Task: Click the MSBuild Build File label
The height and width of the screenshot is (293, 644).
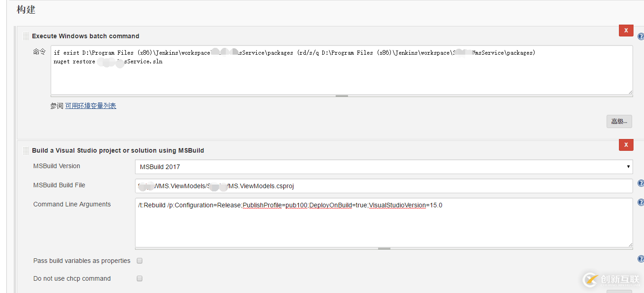Action: [59, 185]
